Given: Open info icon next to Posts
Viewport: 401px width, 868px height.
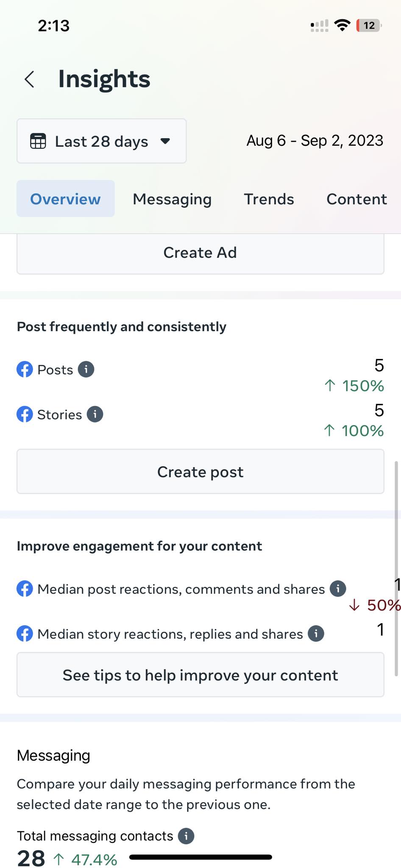Looking at the screenshot, I should coord(86,370).
